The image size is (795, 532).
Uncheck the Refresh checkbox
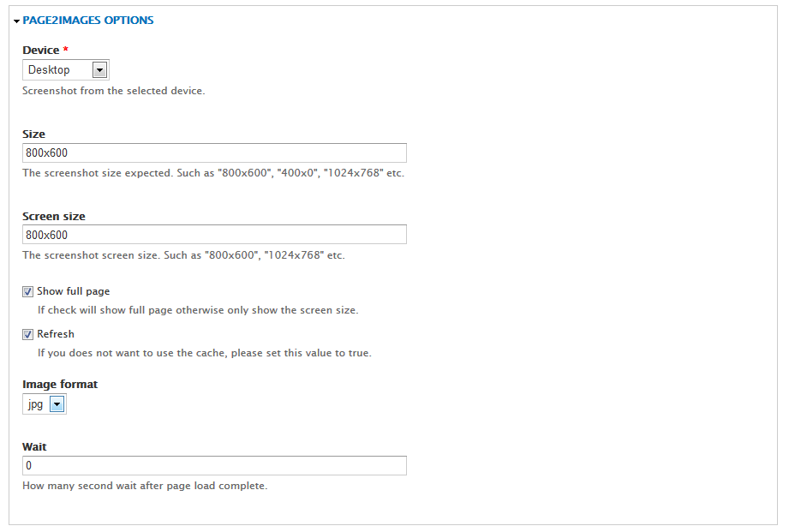[x=28, y=335]
